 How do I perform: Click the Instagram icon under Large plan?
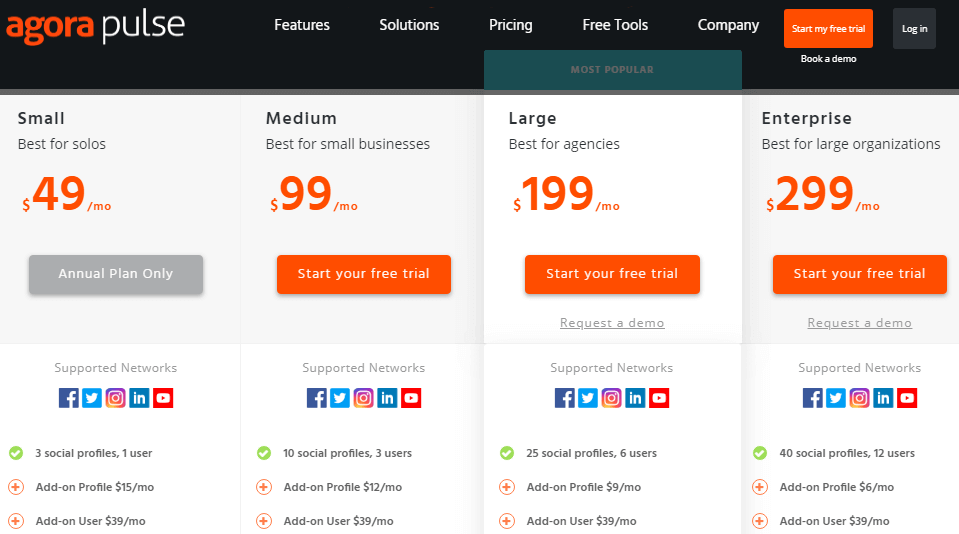click(612, 398)
